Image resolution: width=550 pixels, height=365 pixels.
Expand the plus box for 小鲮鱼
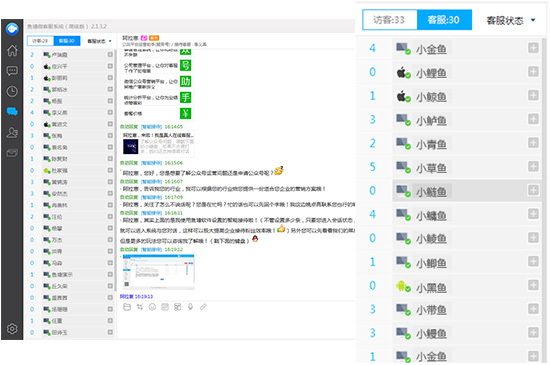coord(533,238)
